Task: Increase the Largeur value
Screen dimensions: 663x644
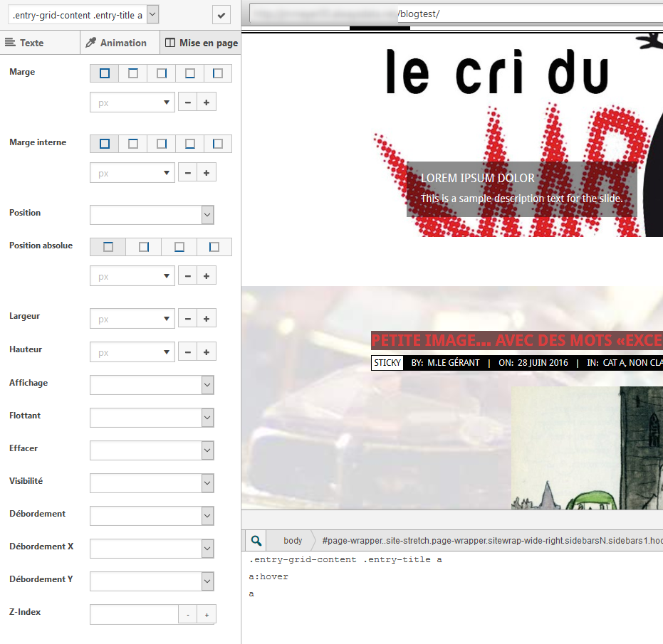Action: pyautogui.click(x=207, y=319)
